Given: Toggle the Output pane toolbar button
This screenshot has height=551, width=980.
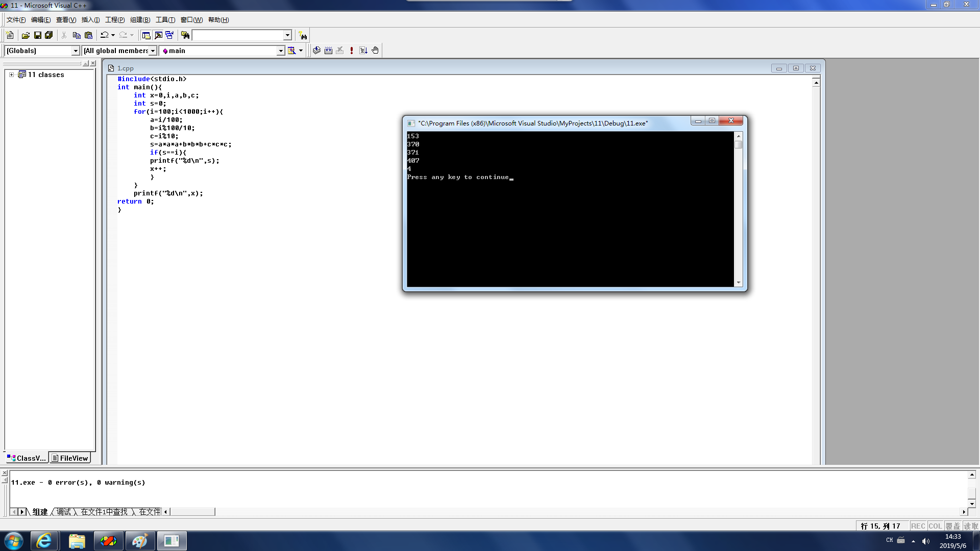Looking at the screenshot, I should 158,35.
